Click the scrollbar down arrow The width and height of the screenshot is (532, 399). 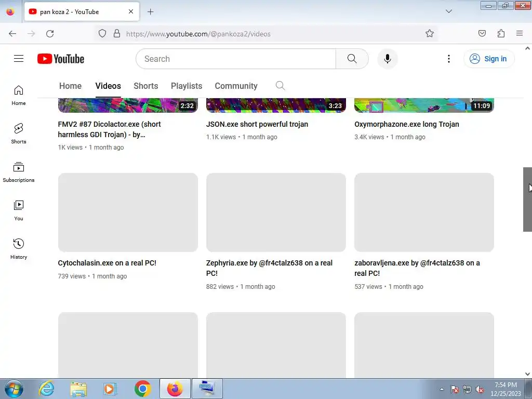coord(527,374)
